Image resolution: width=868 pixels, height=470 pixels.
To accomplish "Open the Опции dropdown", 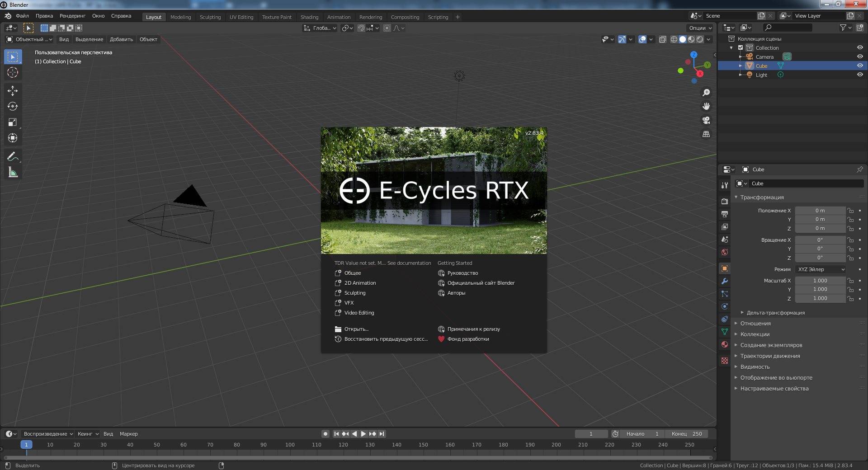I will click(700, 28).
